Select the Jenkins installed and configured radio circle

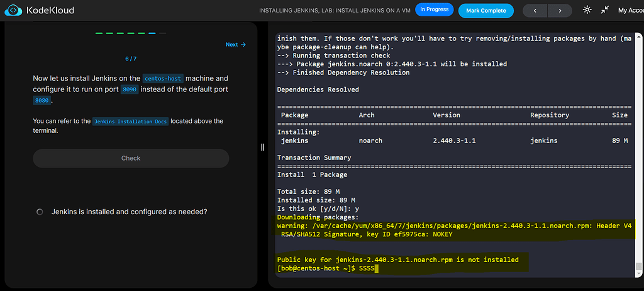[x=40, y=212]
